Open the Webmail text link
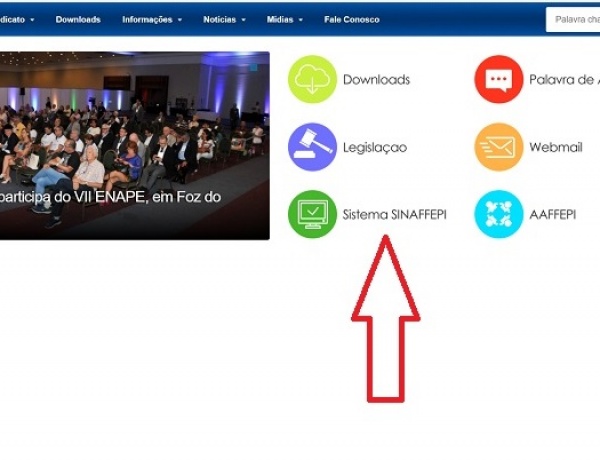Image resolution: width=600 pixels, height=460 pixels. (x=556, y=147)
